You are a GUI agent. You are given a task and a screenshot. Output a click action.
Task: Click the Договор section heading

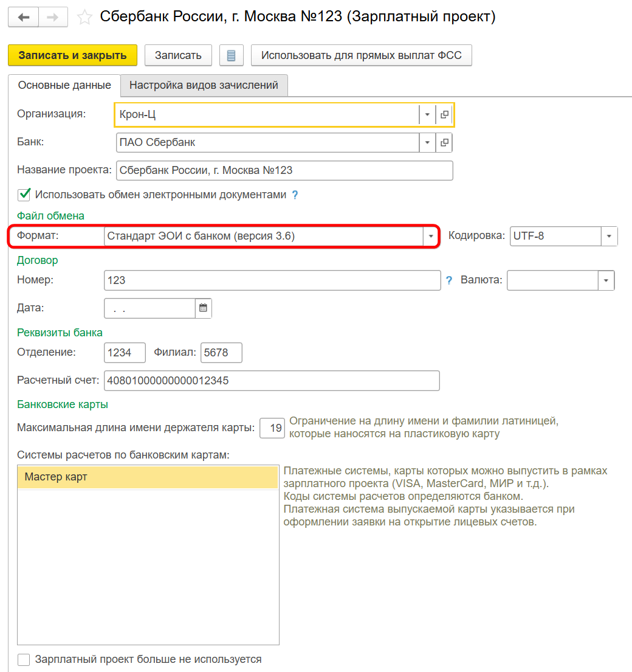(37, 260)
